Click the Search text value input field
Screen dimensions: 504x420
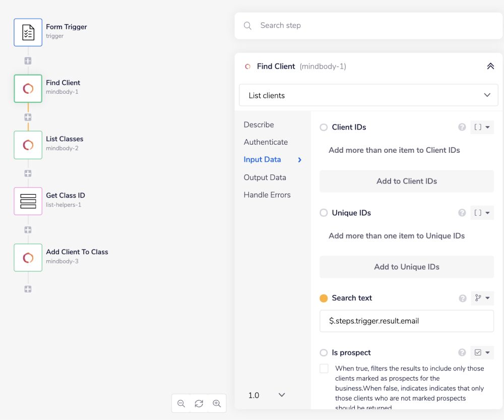click(406, 321)
